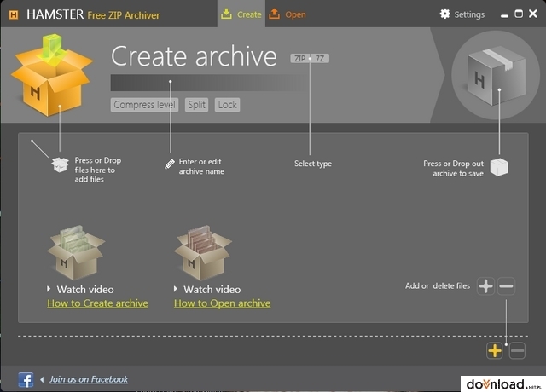Open the Split option

pyautogui.click(x=197, y=105)
